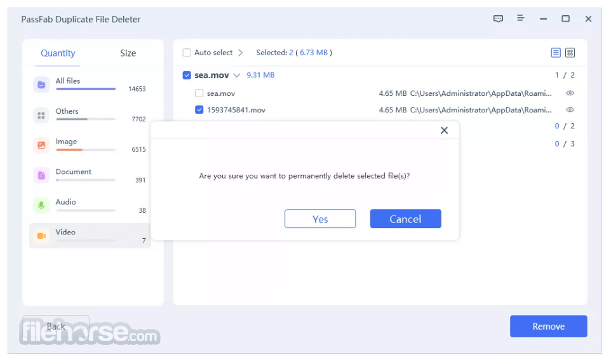
Task: Preview the sea.mov file with eye icon
Action: [570, 93]
